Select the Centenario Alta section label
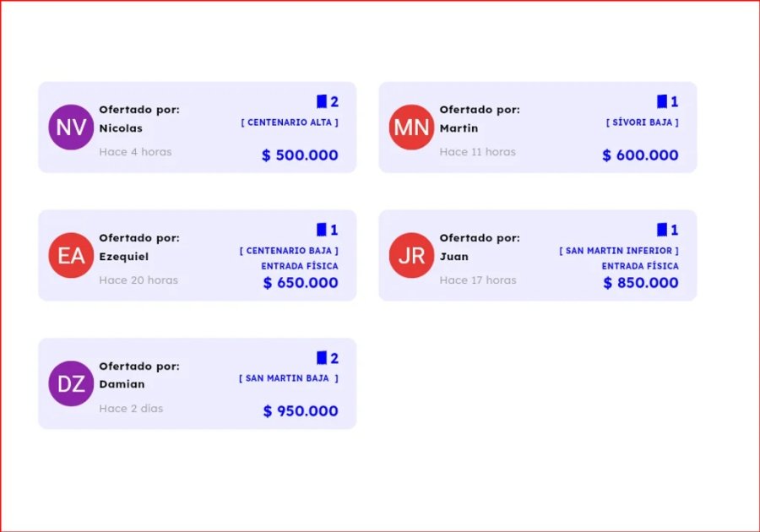 (290, 122)
